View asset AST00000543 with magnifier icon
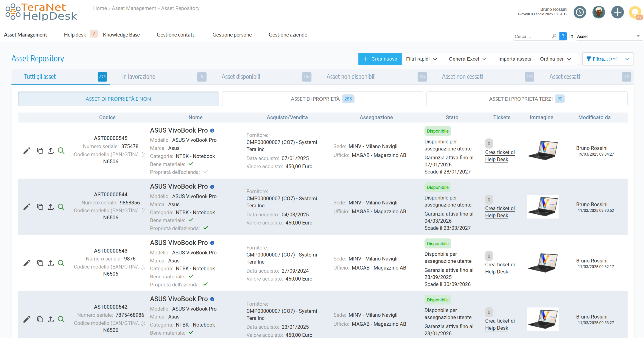Viewport: 644px width, 338px height. click(x=61, y=263)
